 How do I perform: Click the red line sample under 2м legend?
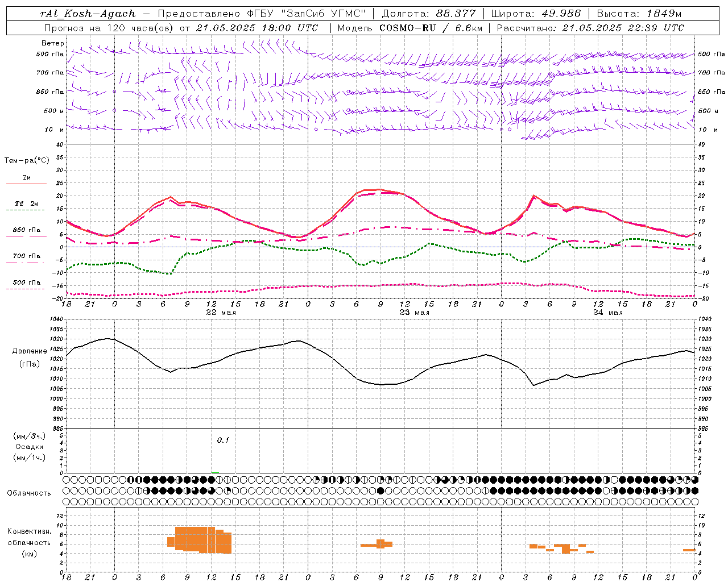pos(26,184)
